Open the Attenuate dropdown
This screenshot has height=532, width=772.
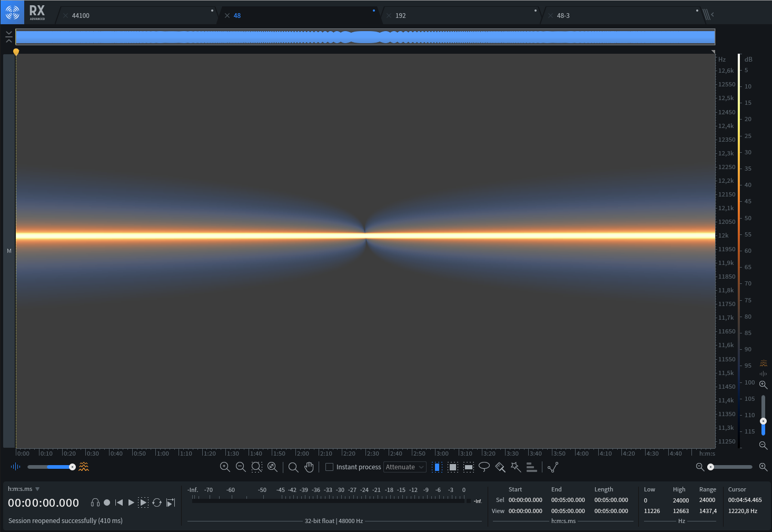pyautogui.click(x=404, y=467)
